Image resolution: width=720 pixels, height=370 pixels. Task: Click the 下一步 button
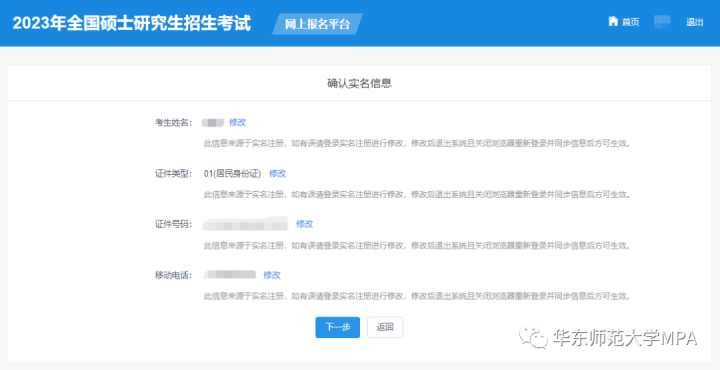(x=338, y=327)
